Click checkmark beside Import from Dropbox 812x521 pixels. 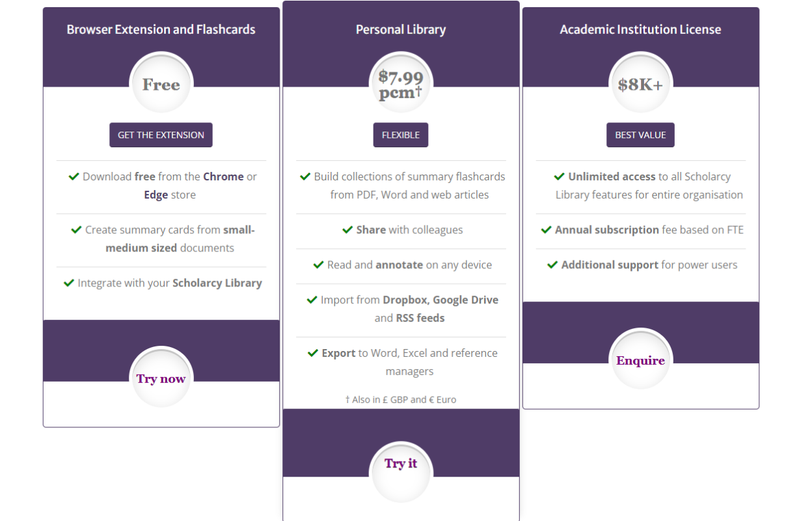pos(312,300)
